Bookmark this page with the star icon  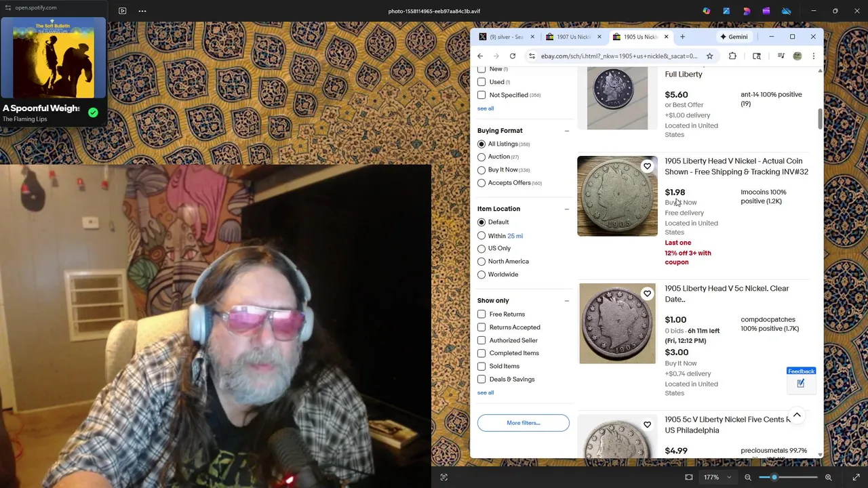coord(709,56)
